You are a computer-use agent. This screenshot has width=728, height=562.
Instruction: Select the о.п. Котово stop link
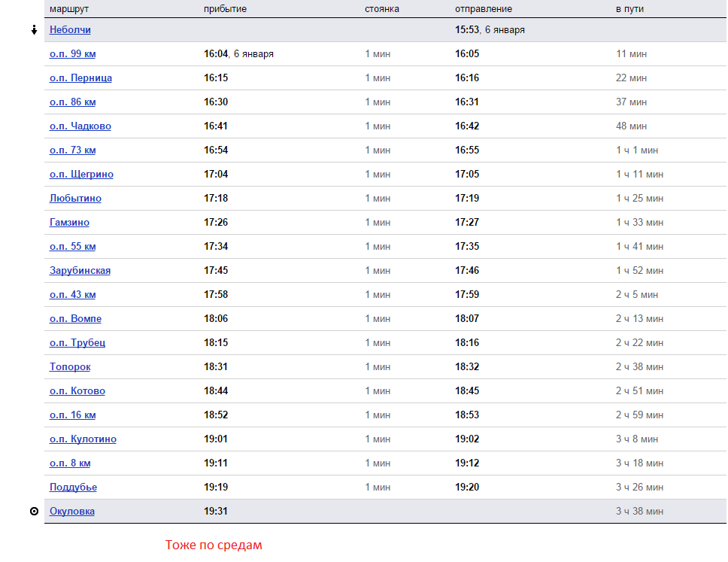pos(77,391)
